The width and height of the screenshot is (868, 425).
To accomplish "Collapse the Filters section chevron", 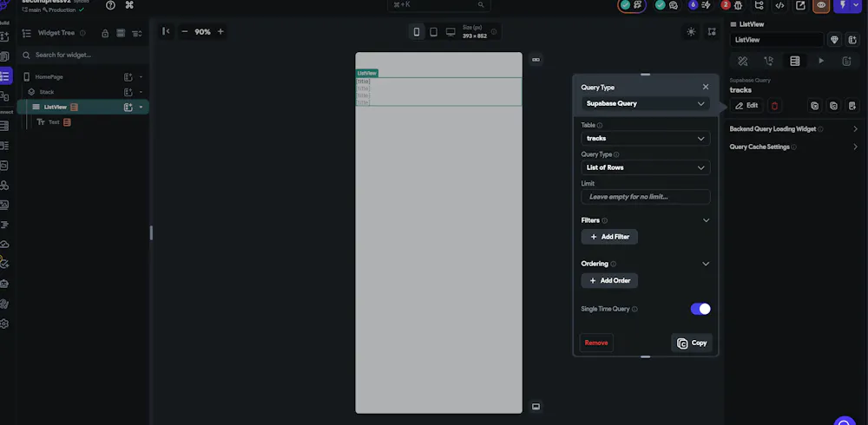I will (x=706, y=220).
